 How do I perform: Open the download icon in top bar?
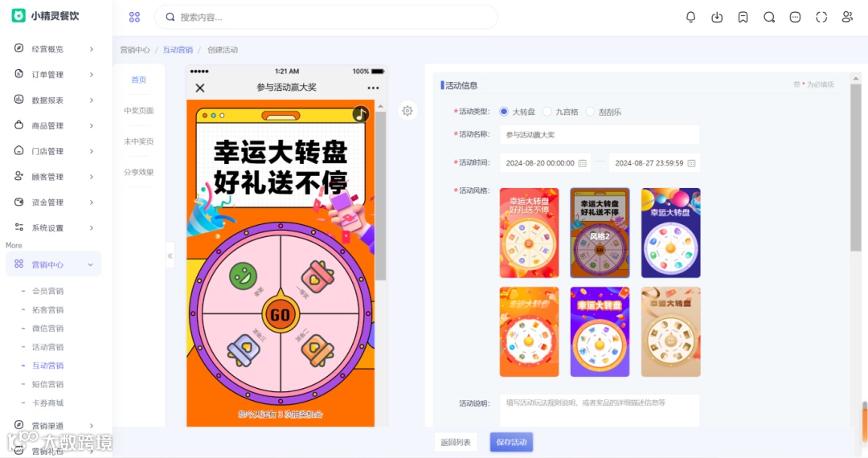pyautogui.click(x=716, y=17)
